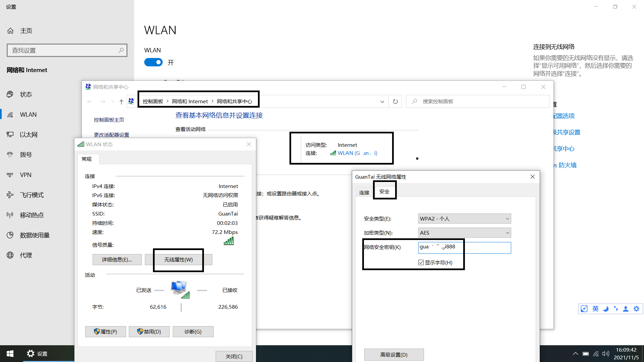The height and width of the screenshot is (362, 644).
Task: Open battery status in system tray
Action: [x=586, y=354]
